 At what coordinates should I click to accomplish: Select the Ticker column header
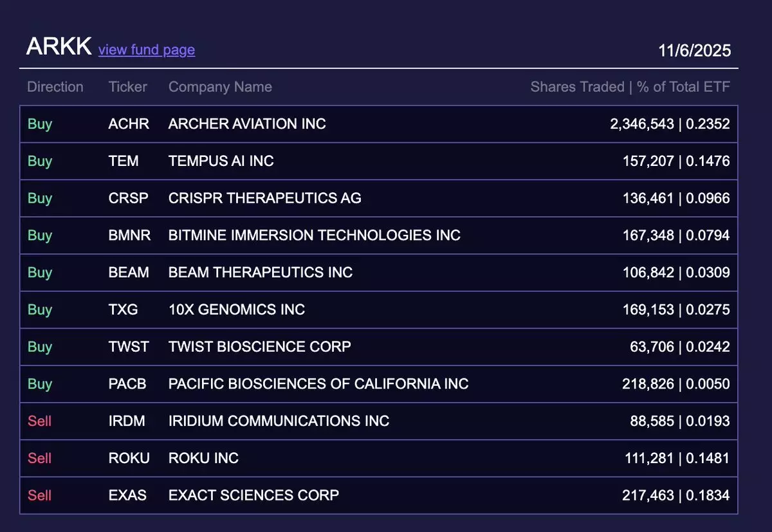point(127,87)
